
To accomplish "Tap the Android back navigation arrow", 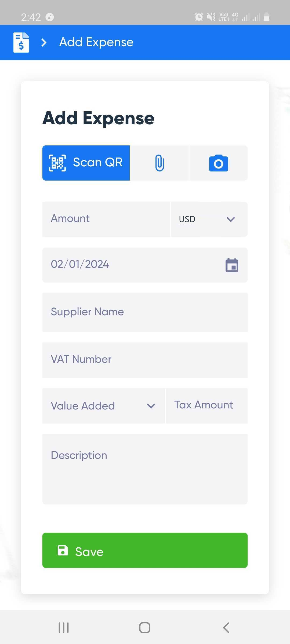I will (x=226, y=628).
